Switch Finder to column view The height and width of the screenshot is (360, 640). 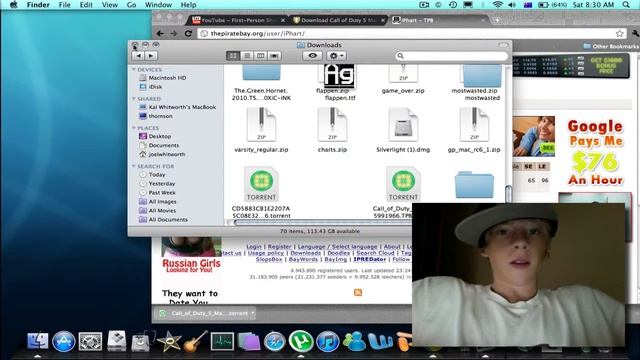(260, 56)
